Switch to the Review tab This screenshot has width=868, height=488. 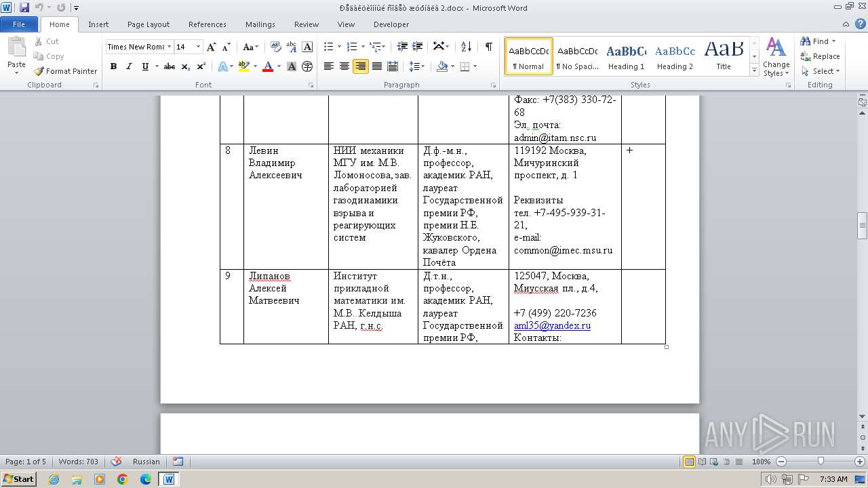[307, 24]
